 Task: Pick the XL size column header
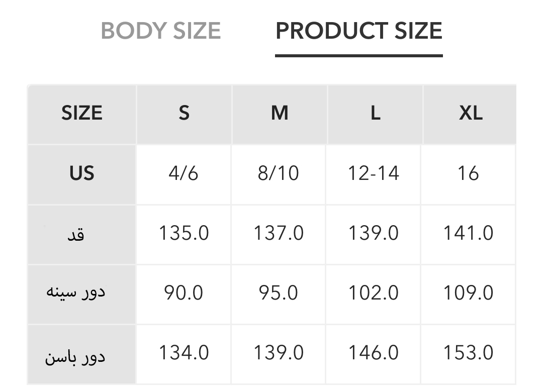point(470,114)
